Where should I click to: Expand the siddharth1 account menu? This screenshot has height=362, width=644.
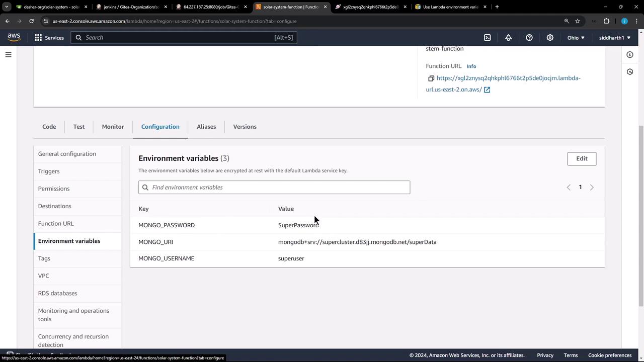[614, 38]
